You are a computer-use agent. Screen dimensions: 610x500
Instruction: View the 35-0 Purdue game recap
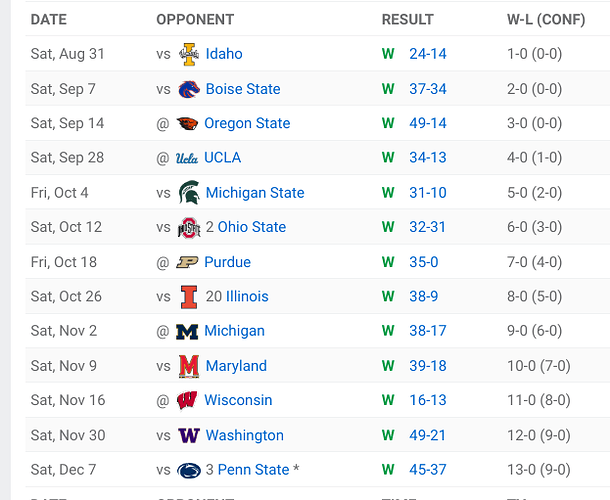424,262
